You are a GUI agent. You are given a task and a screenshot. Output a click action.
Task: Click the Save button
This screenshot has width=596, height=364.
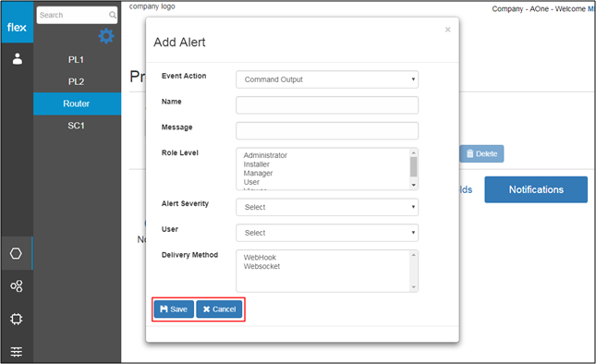click(x=174, y=309)
